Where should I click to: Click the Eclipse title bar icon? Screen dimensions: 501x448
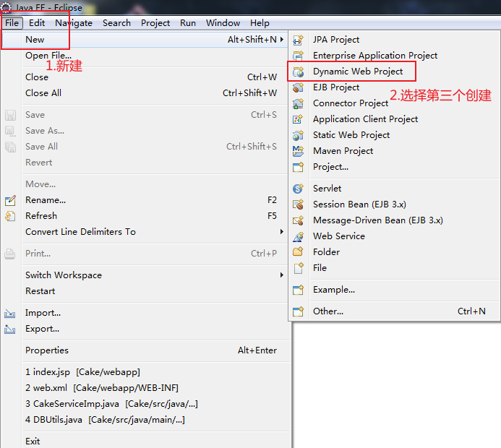pos(7,7)
